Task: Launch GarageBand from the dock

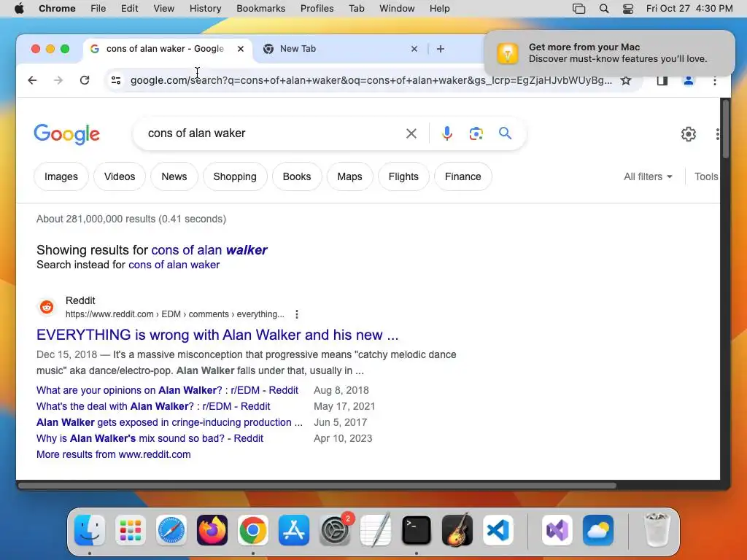Action: (457, 530)
